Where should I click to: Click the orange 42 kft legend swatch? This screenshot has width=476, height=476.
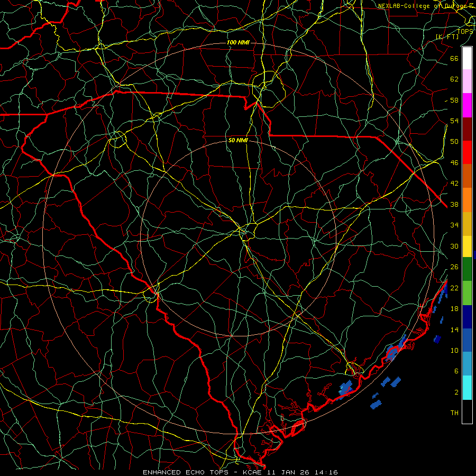[x=467, y=200]
